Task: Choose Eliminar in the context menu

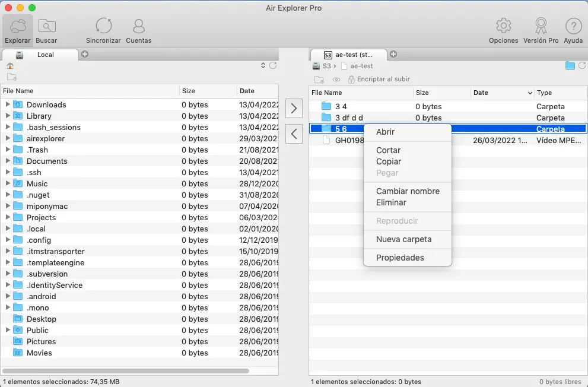Action: [408, 202]
